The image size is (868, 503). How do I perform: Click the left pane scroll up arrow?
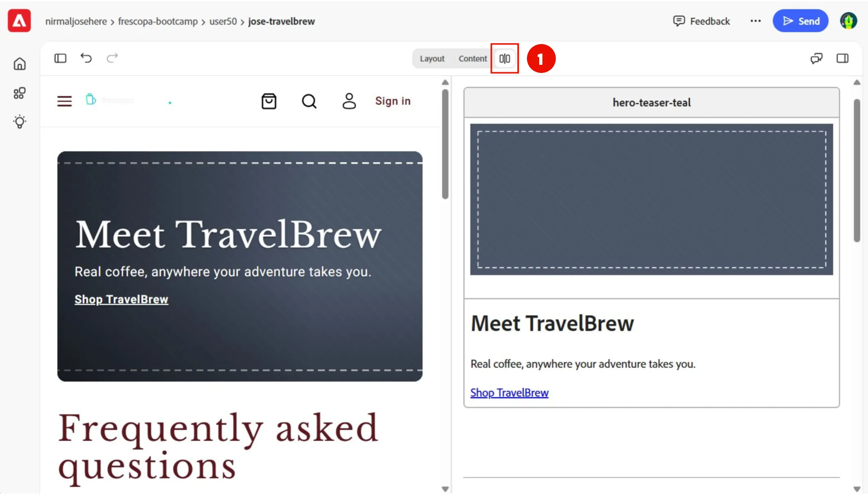point(445,82)
